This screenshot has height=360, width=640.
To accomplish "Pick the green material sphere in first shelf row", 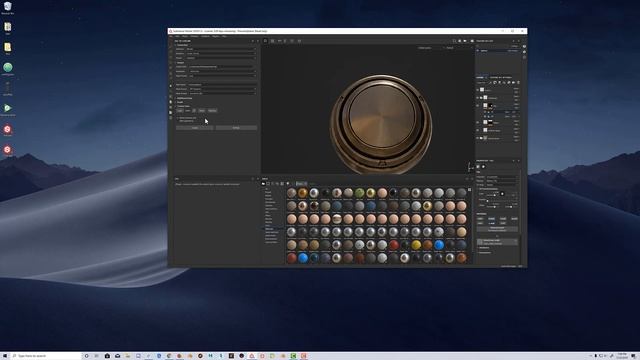I will (359, 193).
